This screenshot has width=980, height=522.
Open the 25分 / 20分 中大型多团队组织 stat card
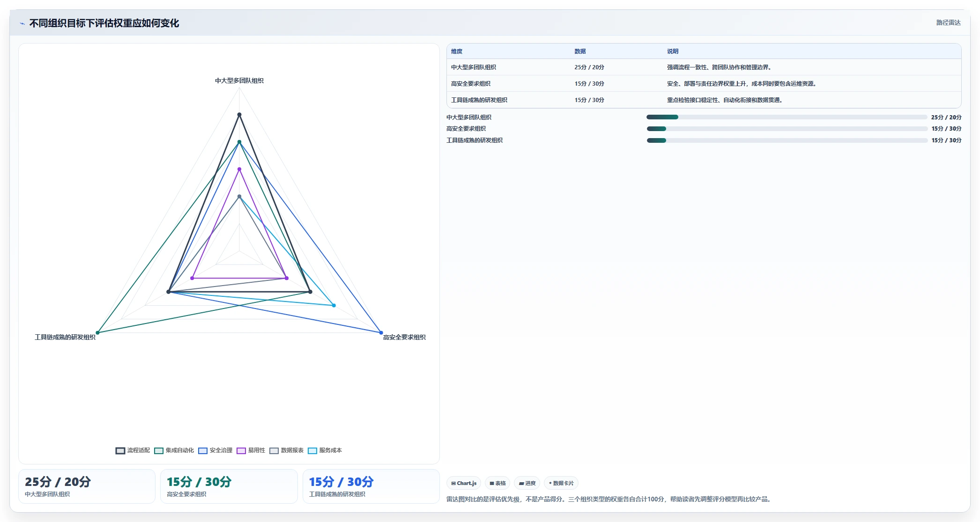87,486
